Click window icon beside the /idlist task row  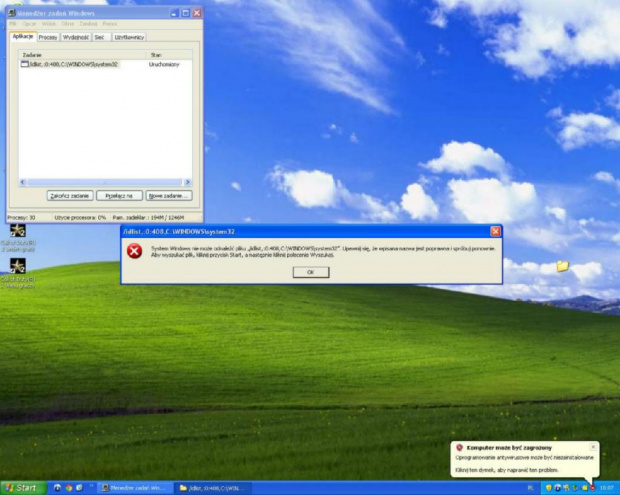click(x=25, y=64)
